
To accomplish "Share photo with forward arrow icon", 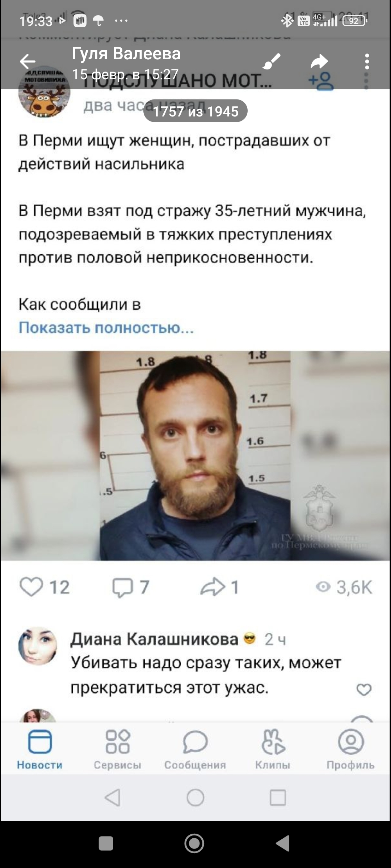I will 319,61.
